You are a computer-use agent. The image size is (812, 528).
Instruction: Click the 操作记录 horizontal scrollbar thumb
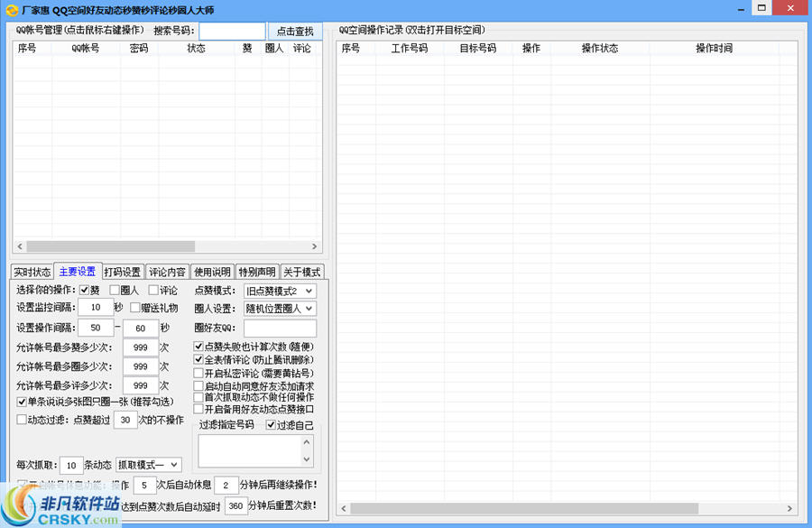click(524, 508)
